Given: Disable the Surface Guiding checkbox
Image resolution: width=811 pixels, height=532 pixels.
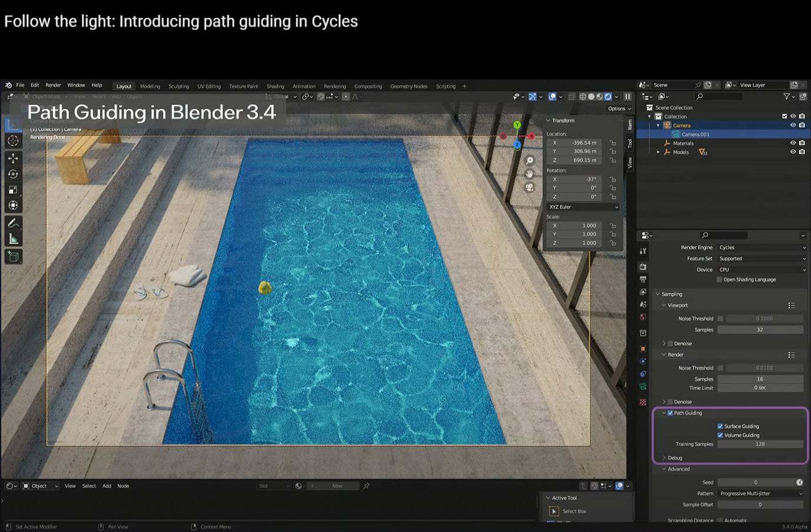Looking at the screenshot, I should coord(720,426).
